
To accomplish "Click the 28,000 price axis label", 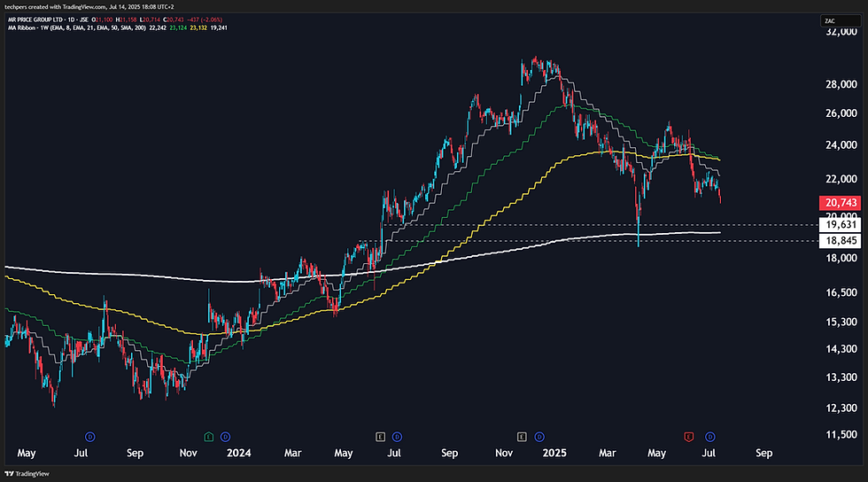I will click(841, 84).
